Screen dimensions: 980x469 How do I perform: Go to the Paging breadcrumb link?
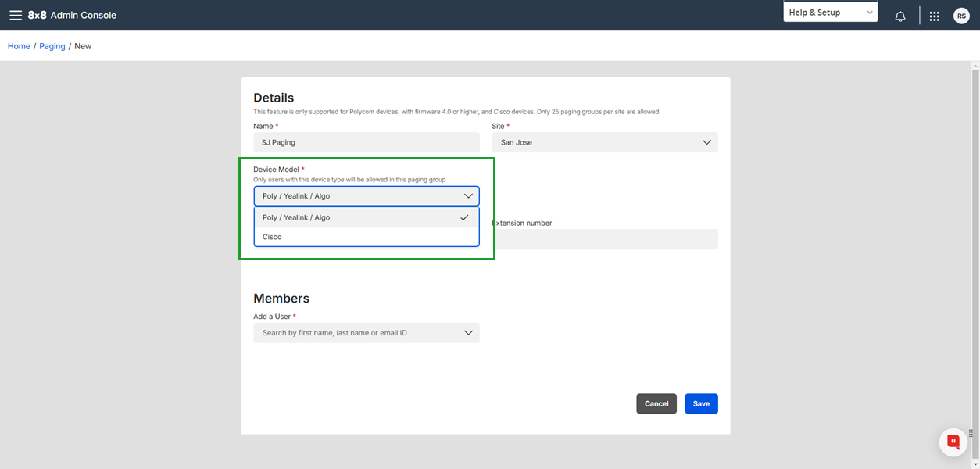coord(52,46)
